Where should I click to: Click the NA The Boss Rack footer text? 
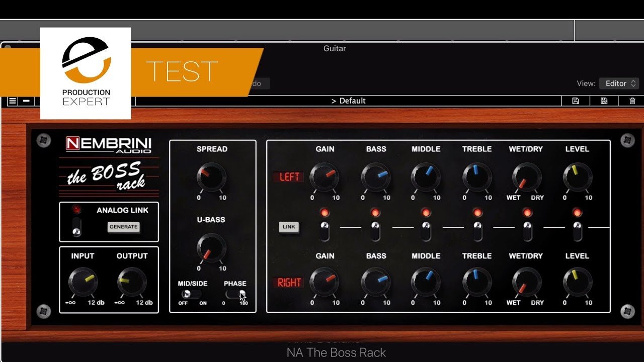(336, 353)
